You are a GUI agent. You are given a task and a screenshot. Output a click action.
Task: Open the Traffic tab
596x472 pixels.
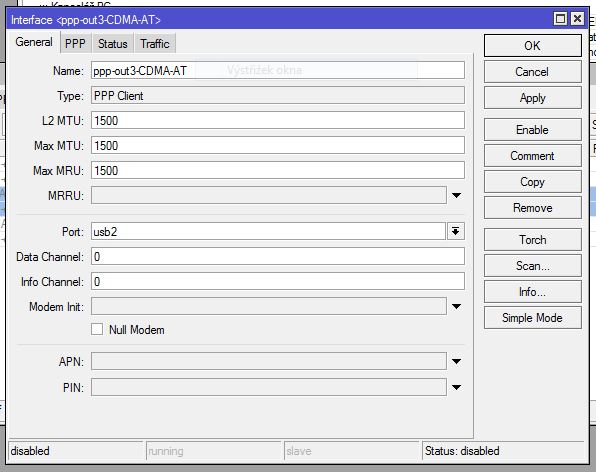pos(155,44)
